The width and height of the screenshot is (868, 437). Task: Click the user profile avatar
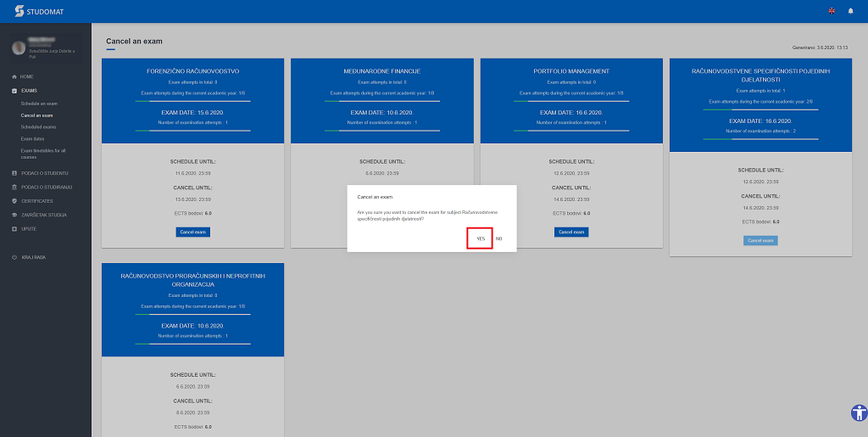click(x=19, y=48)
